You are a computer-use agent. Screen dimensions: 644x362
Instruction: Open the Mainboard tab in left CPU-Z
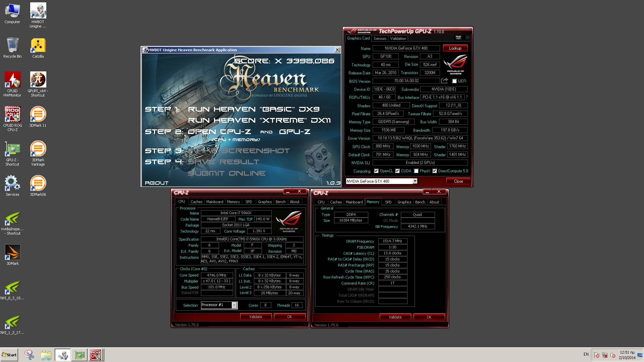pyautogui.click(x=215, y=202)
